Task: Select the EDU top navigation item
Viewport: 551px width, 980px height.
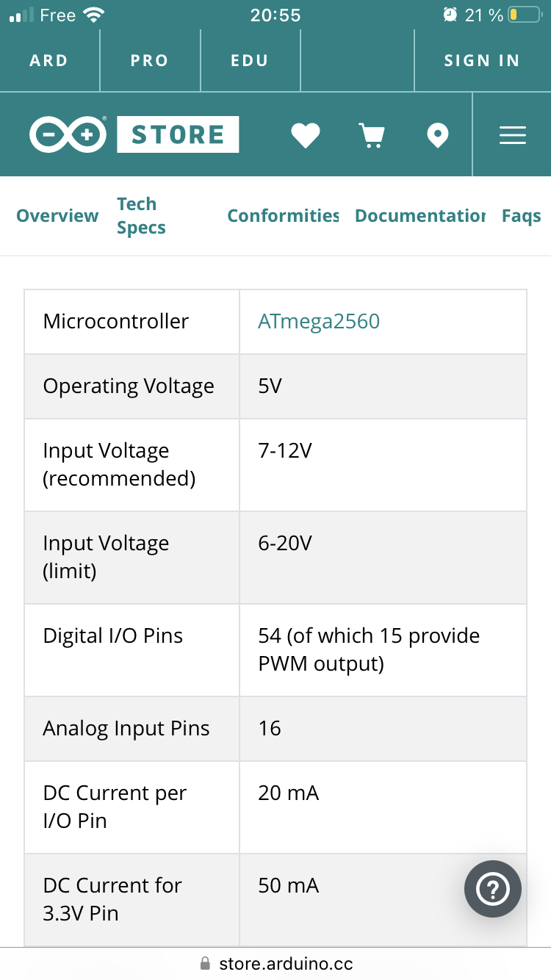Action: [250, 60]
